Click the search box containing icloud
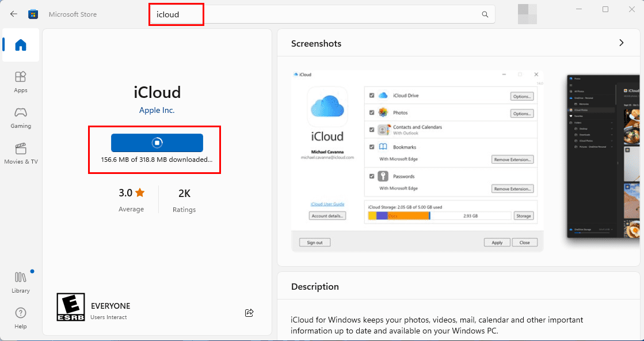Viewport: 644px width, 341px height. point(322,14)
